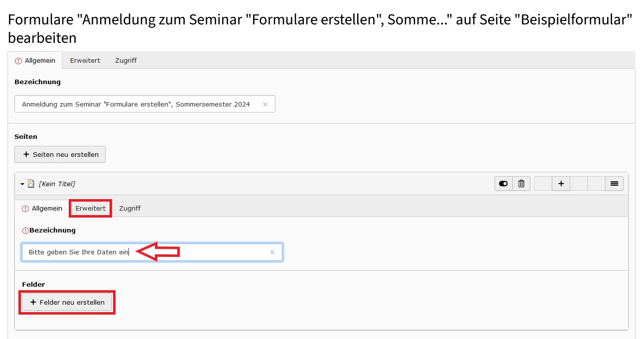644x339 pixels.
Task: Open the inner Erweitert tab highlighted in red
Action: pos(91,208)
